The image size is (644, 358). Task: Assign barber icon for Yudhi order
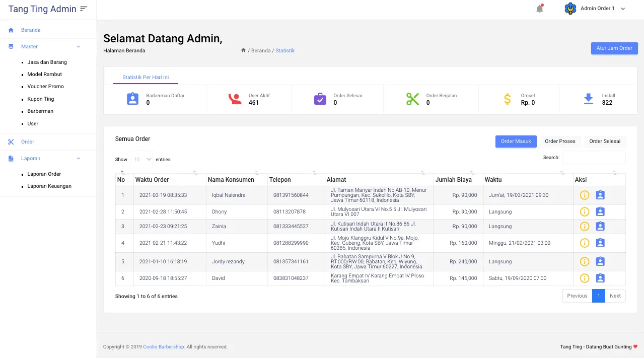[x=600, y=243]
